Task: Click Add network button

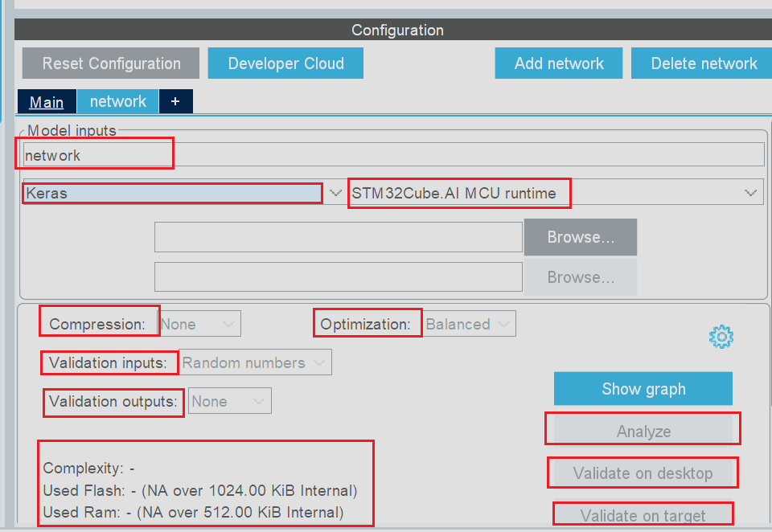Action: coord(559,63)
